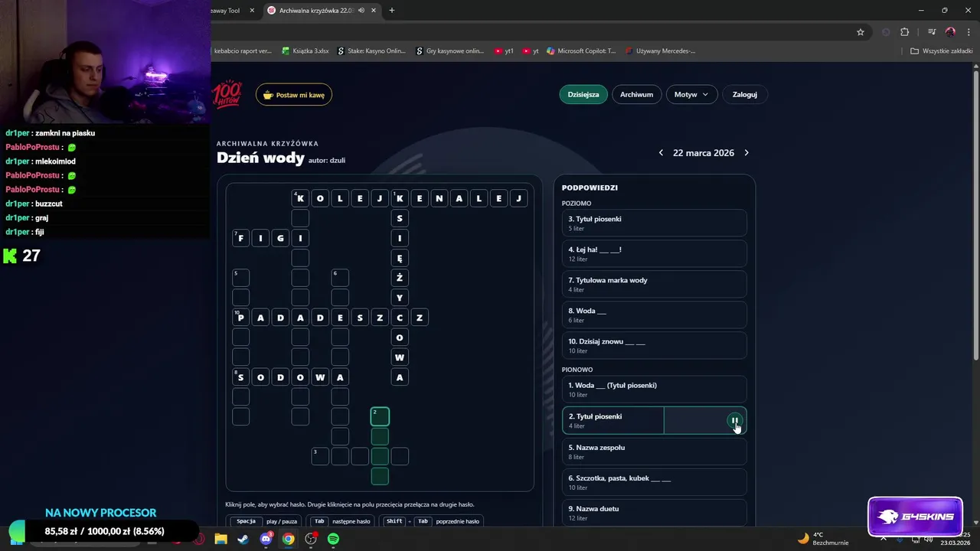Click the P cell starting PADADESZCZ
Screen dimensions: 980x551
tap(240, 318)
